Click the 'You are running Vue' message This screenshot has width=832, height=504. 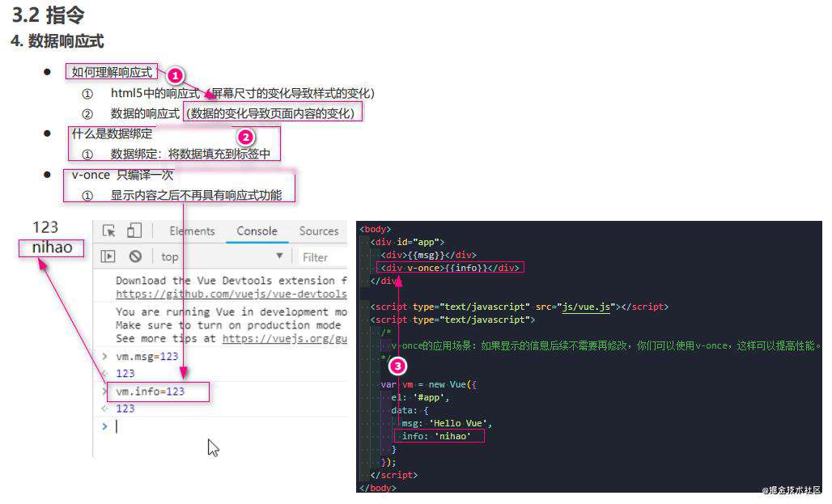point(231,312)
